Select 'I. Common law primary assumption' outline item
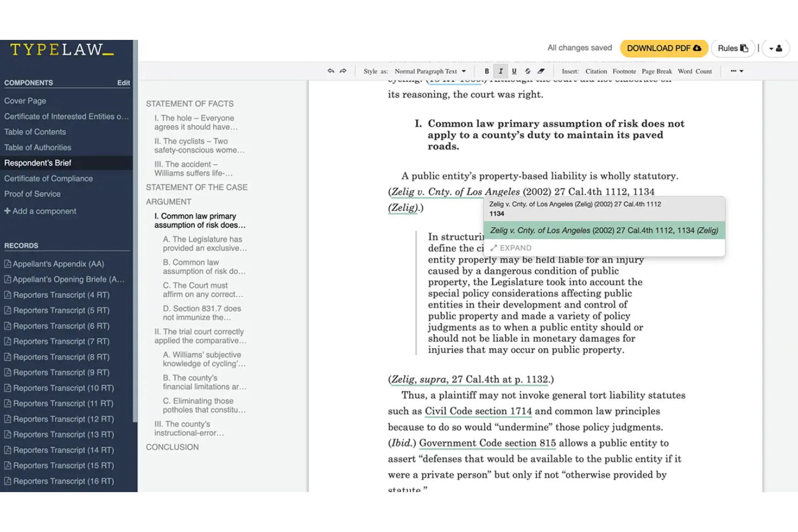Viewport: 798px width, 532px height. click(200, 221)
